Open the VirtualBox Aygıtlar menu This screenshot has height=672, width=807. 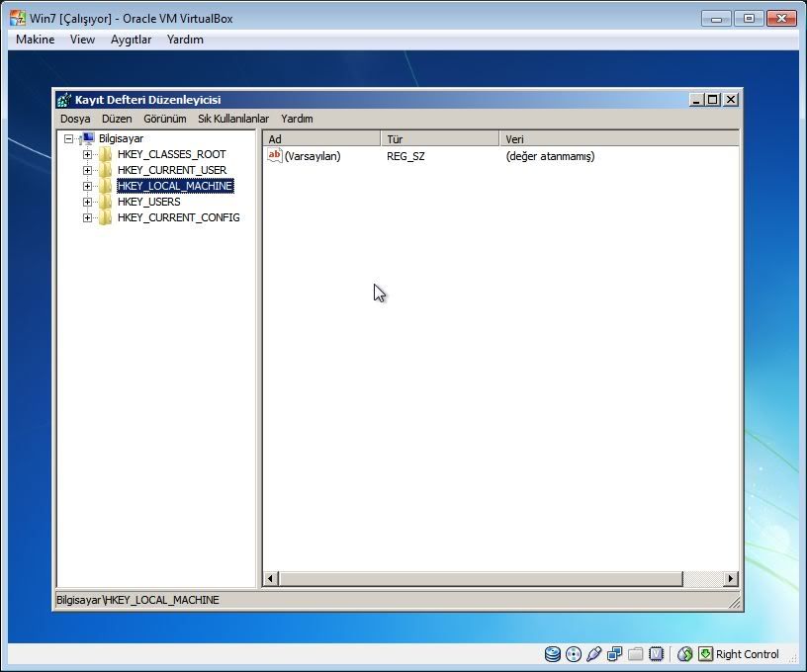[x=131, y=40]
